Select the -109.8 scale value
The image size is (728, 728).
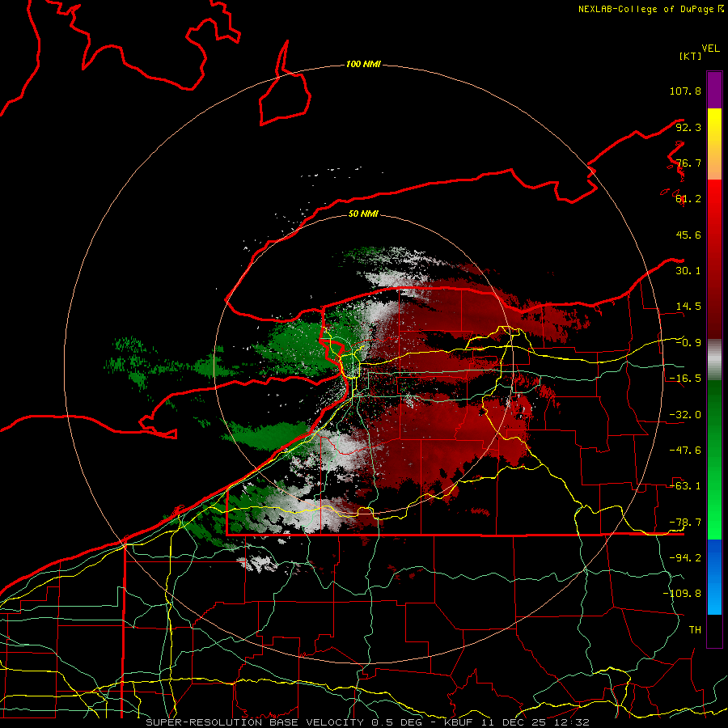[x=682, y=594]
